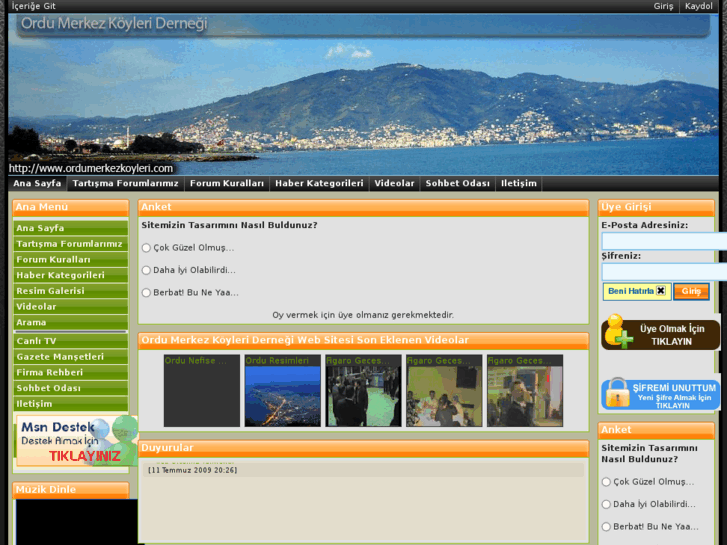Open Arama in left menu
This screenshot has width=727, height=545.
[71, 322]
